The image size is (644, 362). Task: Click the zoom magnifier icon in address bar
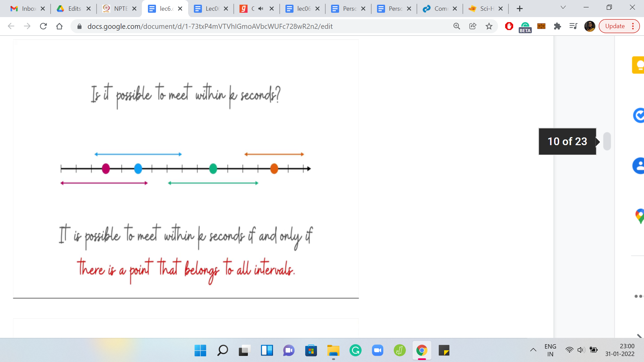[457, 26]
